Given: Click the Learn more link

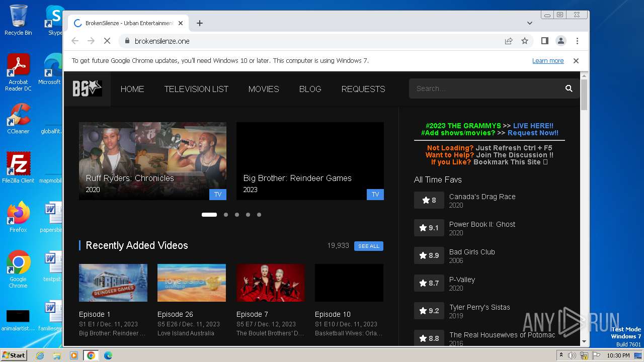Looking at the screenshot, I should tap(548, 61).
